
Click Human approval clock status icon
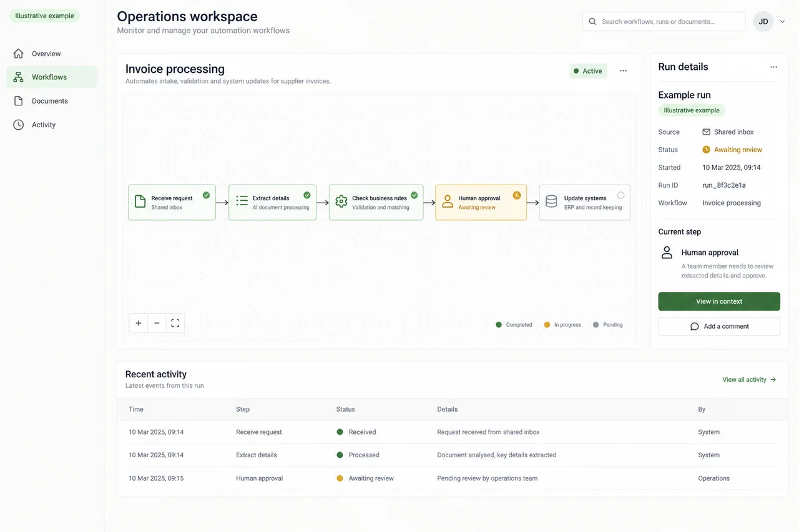click(517, 195)
